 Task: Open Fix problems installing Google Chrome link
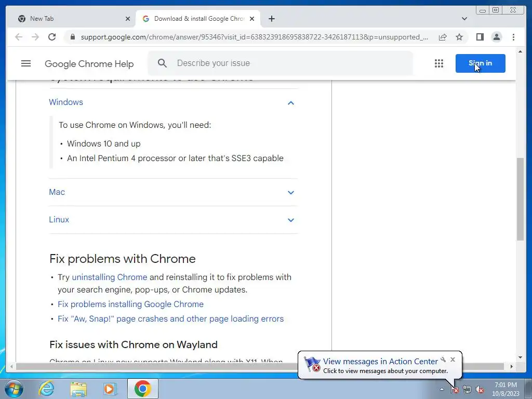coord(130,304)
